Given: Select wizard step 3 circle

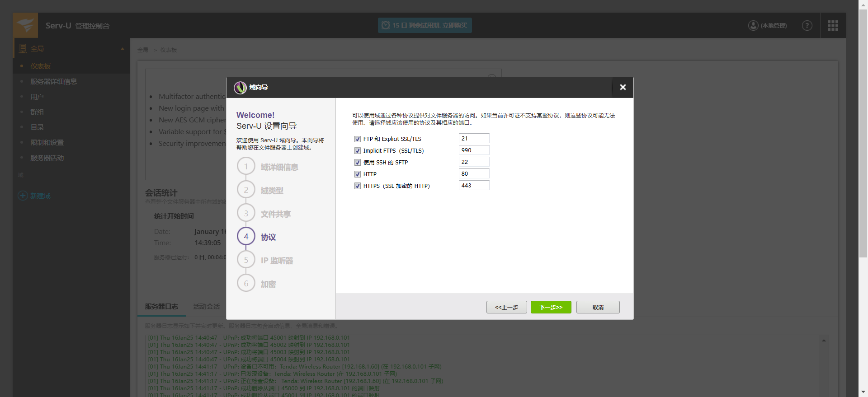Looking at the screenshot, I should [x=246, y=213].
